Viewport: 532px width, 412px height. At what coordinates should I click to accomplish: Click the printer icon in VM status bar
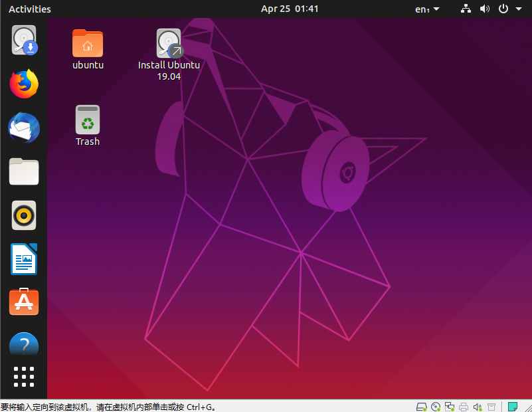[x=464, y=407]
